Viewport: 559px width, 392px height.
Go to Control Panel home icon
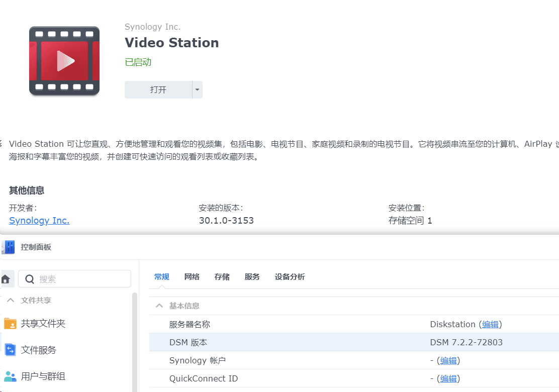tap(6, 279)
